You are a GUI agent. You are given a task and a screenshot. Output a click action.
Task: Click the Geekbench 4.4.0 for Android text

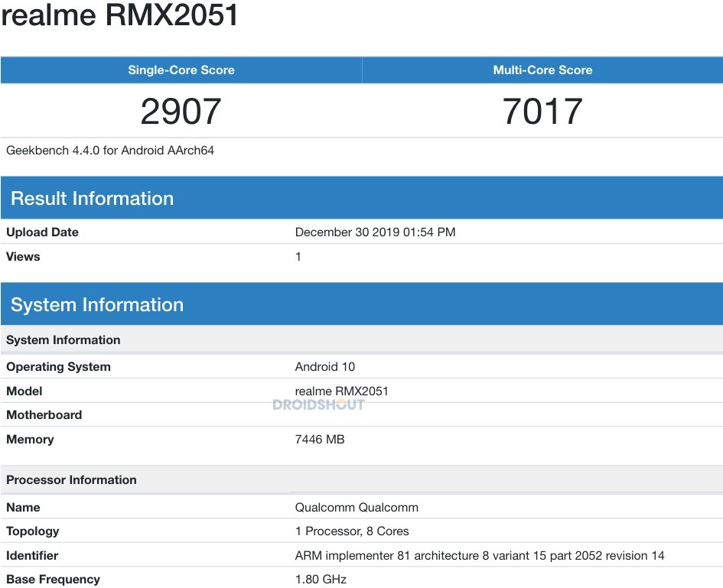(x=110, y=151)
